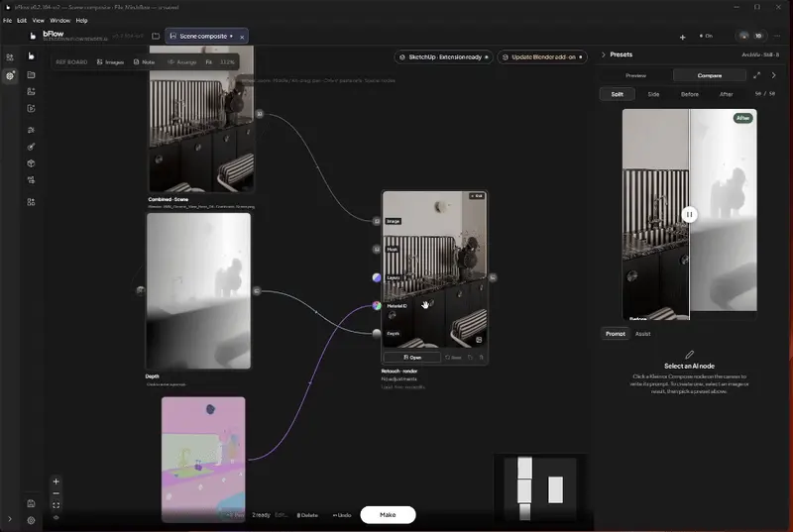The width and height of the screenshot is (793, 532).
Task: Select the After compare mode
Action: [727, 94]
